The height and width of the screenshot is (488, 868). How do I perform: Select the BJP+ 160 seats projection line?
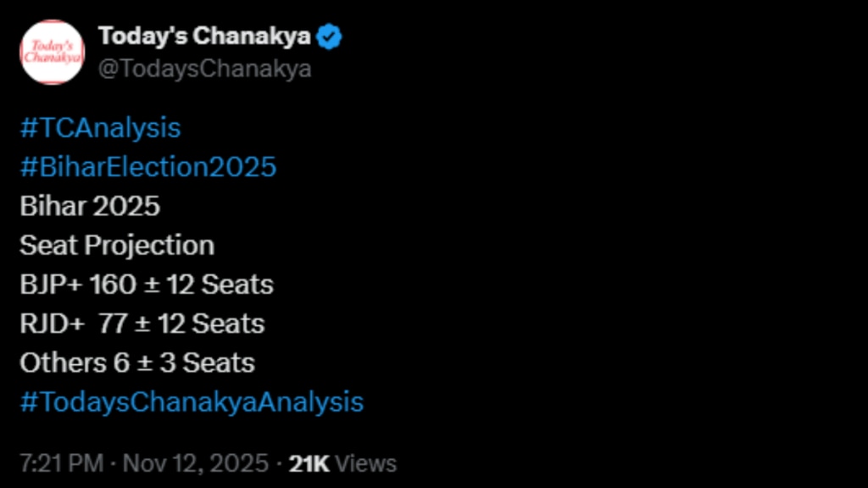pyautogui.click(x=146, y=285)
